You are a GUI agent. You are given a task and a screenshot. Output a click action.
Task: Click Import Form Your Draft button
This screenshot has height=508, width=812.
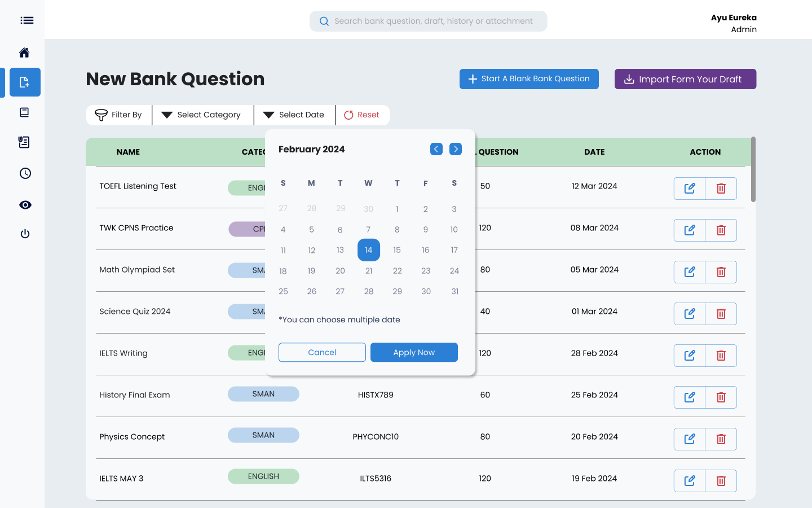click(x=685, y=79)
